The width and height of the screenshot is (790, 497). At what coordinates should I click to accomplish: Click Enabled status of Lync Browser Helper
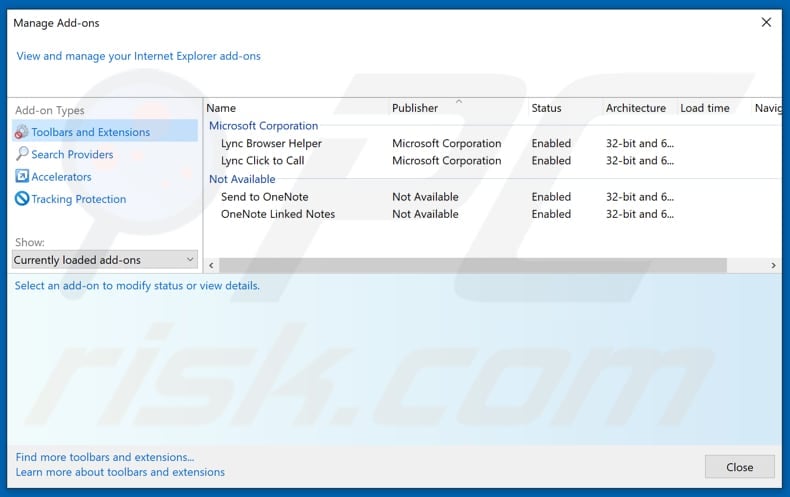(551, 143)
